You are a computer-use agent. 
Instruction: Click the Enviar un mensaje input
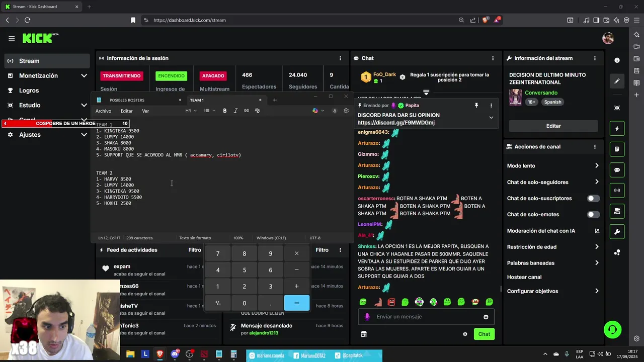426,317
